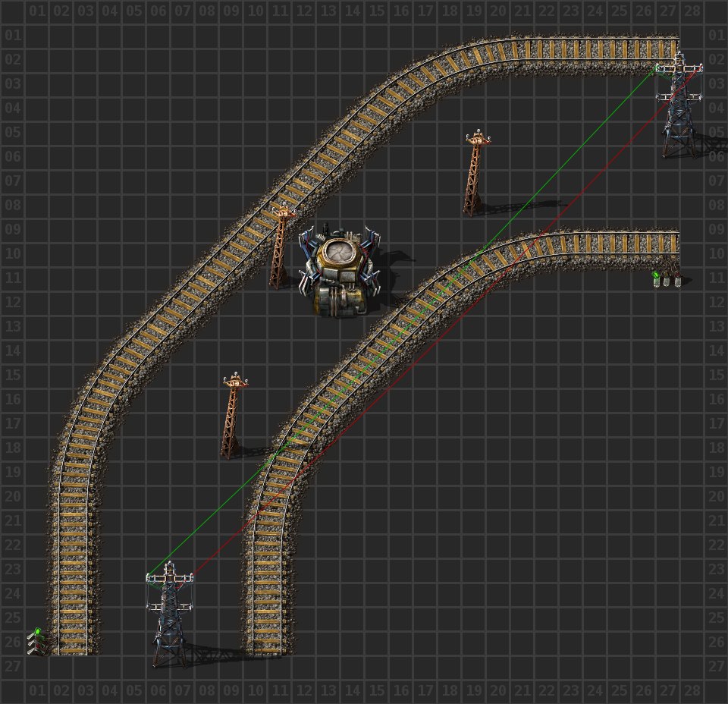Click row label 20 on the right edge
The height and width of the screenshot is (704, 728).
[716, 496]
